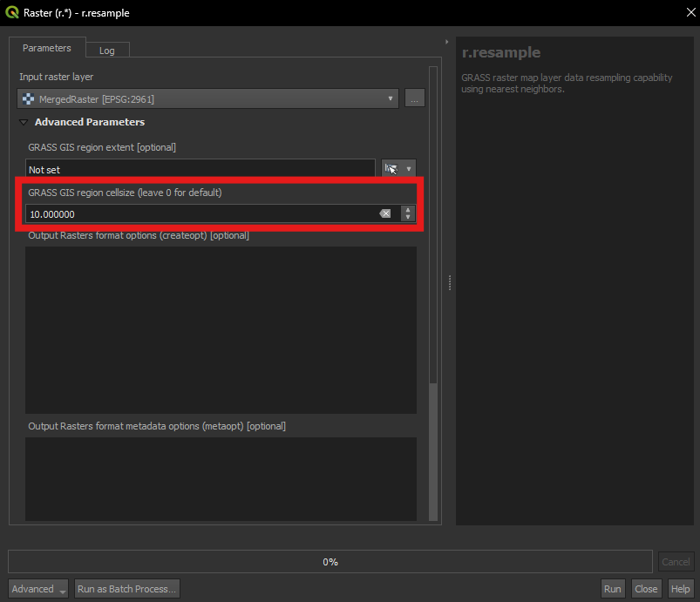Click the createopt format options text area
700x602 pixels.
[x=221, y=329]
